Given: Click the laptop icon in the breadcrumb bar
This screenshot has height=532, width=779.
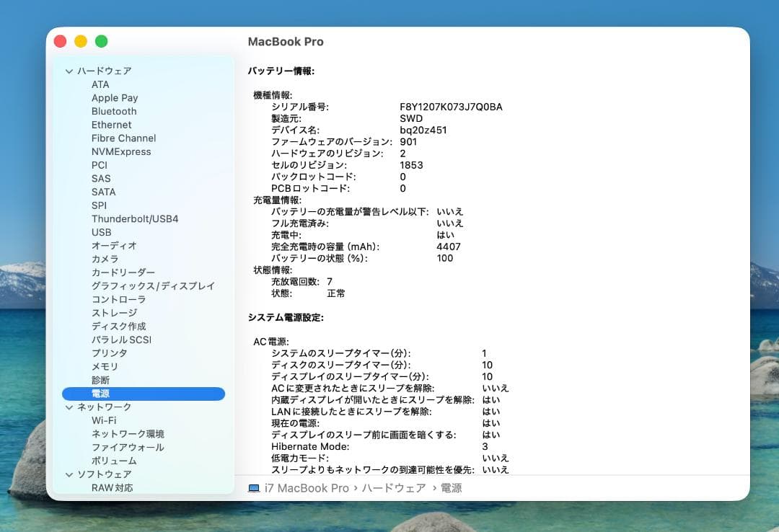Looking at the screenshot, I should [253, 488].
